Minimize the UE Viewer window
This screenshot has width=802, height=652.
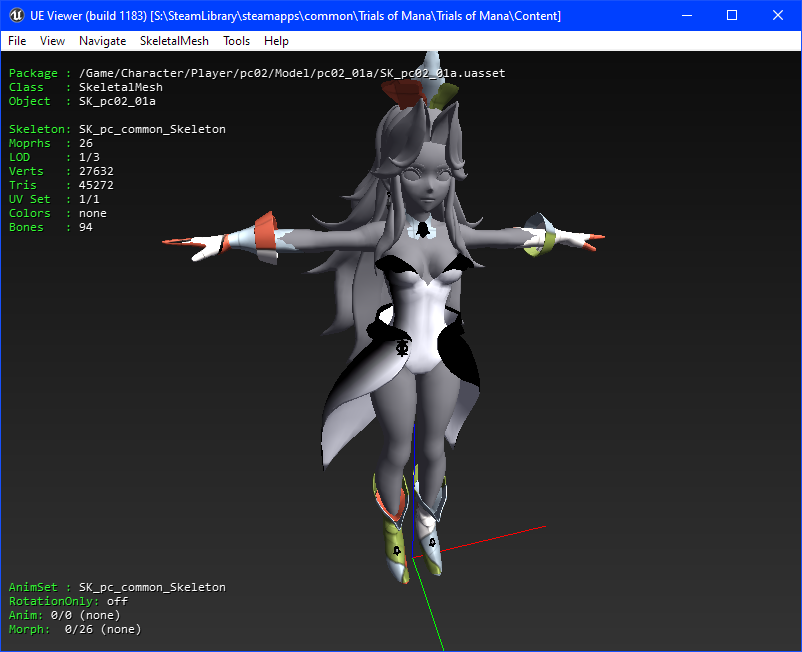coord(687,15)
